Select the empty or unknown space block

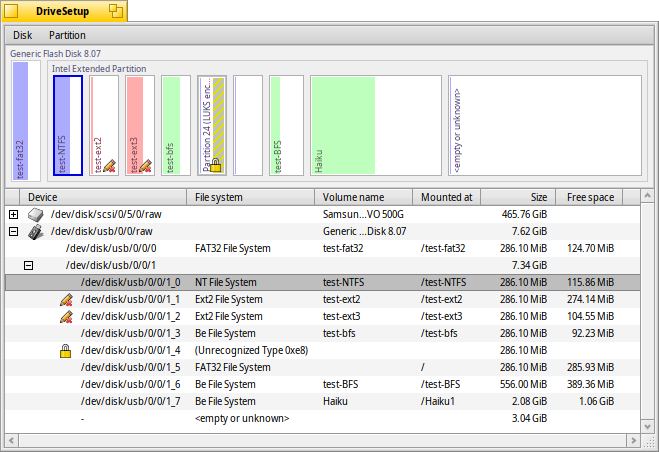545,125
